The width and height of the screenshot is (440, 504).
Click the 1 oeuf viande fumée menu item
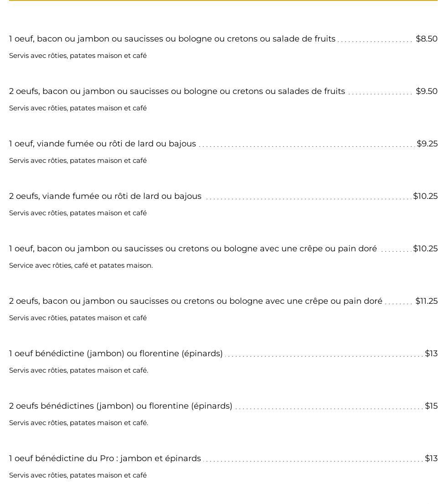click(103, 144)
